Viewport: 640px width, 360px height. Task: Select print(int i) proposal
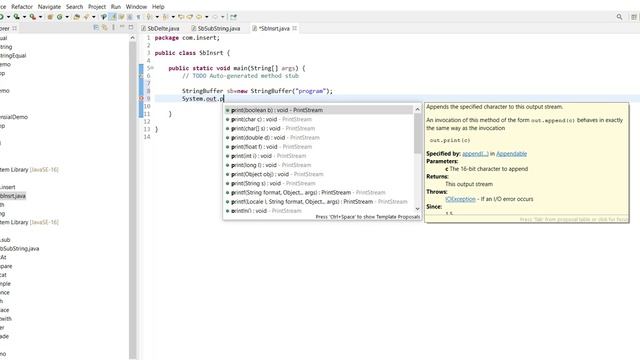click(x=319, y=156)
